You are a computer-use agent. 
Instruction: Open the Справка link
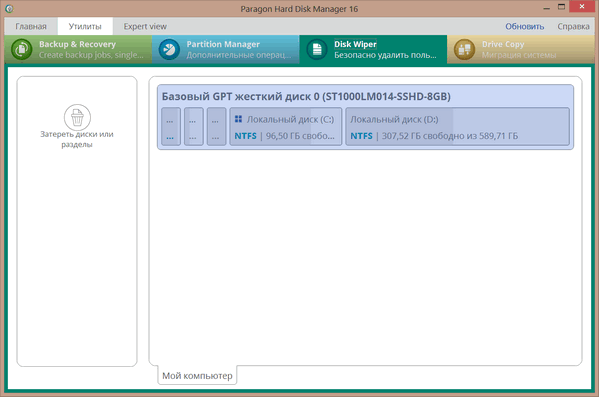click(x=573, y=26)
